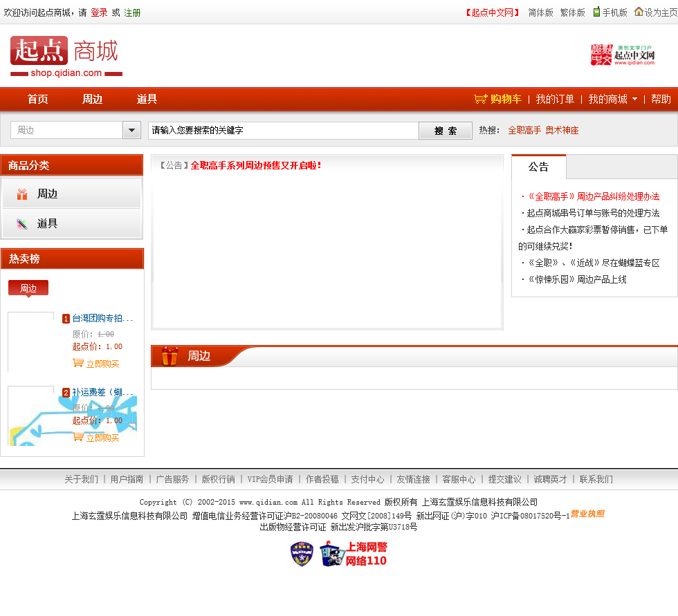Viewport: 678px width, 616px height.
Task: Open thumbnail of 台湾团购专拍 product
Action: [x=31, y=342]
